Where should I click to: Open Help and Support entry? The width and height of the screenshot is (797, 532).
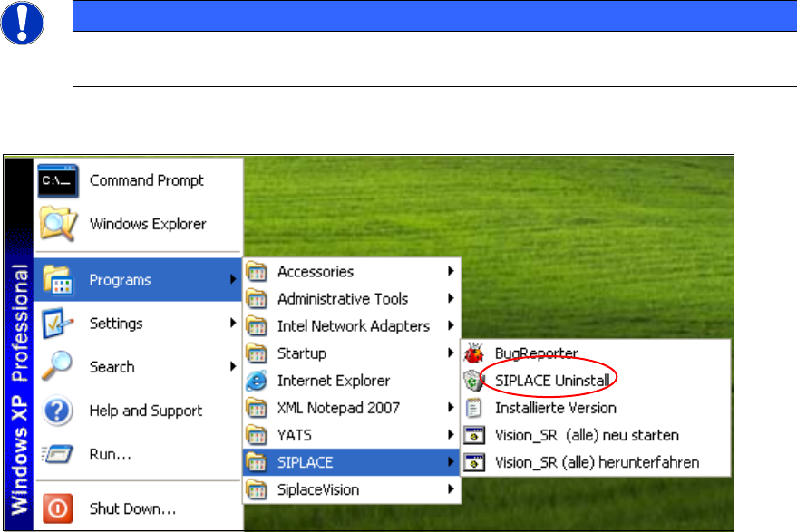(x=138, y=411)
